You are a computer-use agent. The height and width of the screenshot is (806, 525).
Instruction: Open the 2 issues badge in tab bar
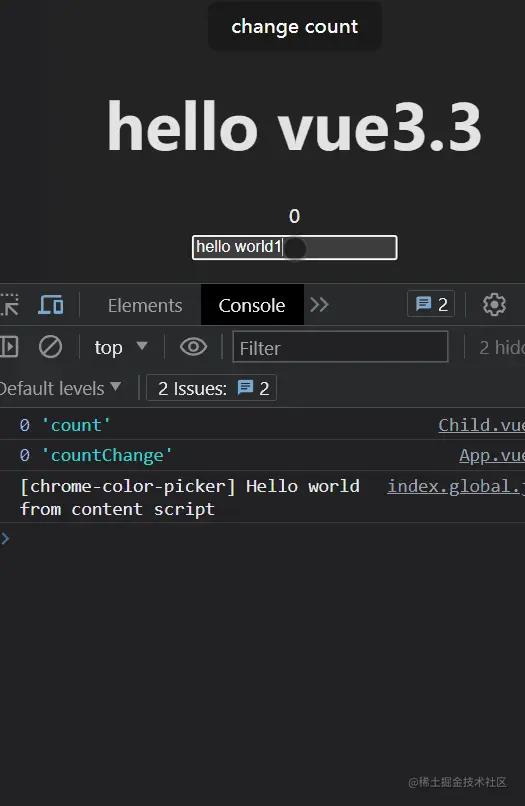[x=431, y=304]
